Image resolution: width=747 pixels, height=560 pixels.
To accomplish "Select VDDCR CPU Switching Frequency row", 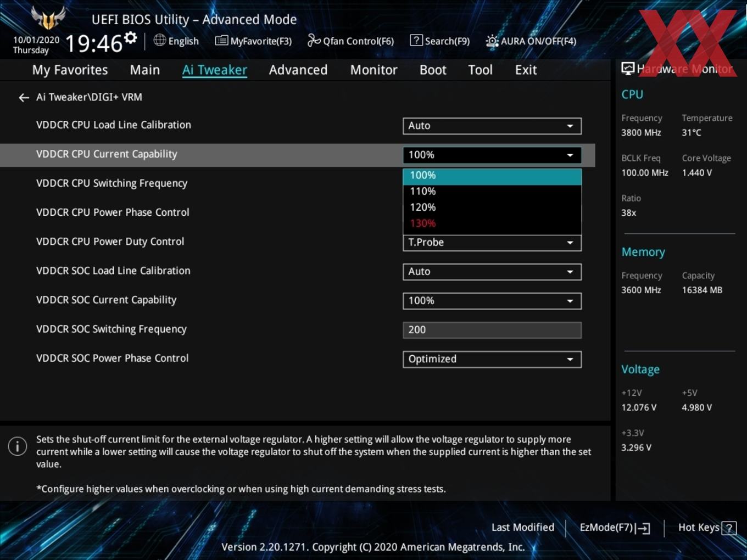I will 112,183.
